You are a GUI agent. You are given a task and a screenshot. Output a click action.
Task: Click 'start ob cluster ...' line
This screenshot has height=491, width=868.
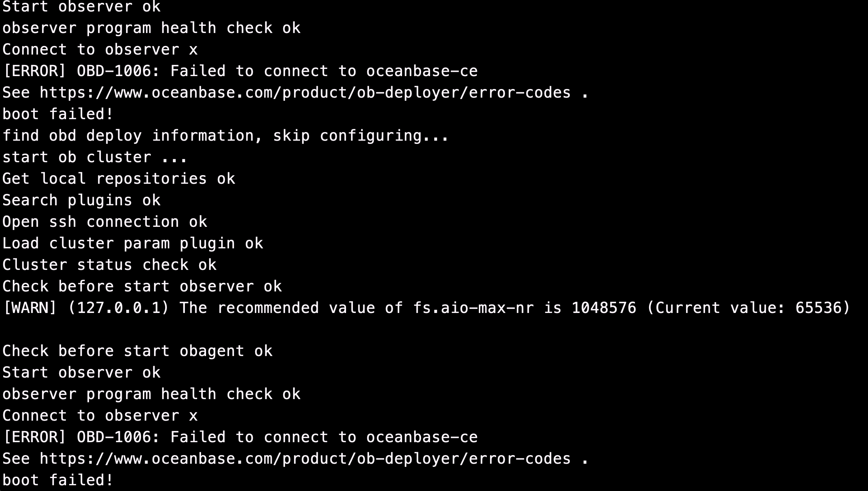tap(95, 157)
